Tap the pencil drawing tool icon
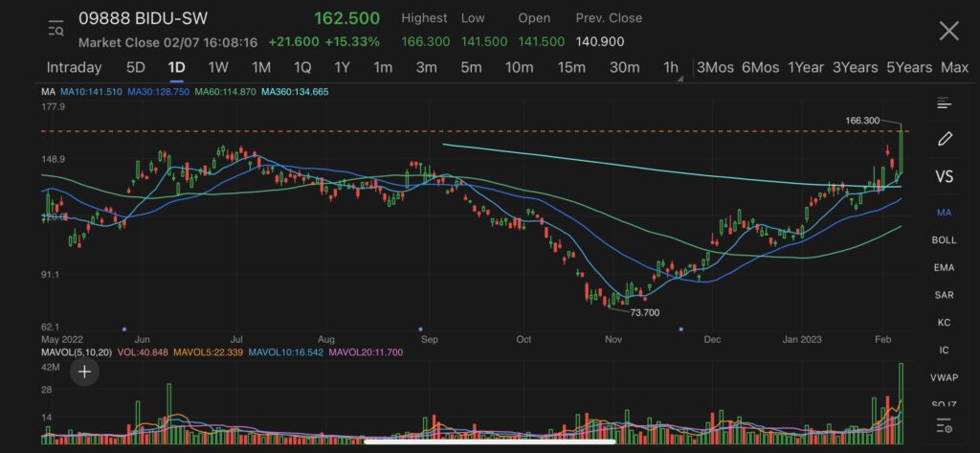Image resolution: width=980 pixels, height=453 pixels. [945, 139]
